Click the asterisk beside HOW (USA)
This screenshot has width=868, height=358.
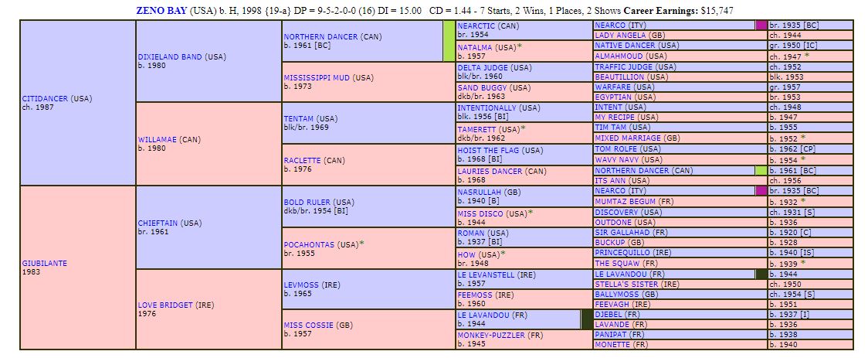(503, 254)
